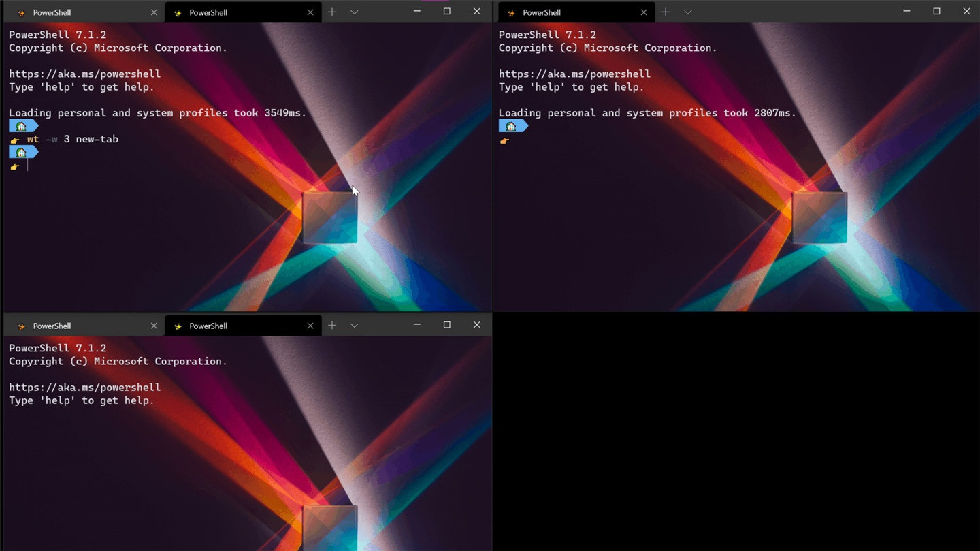The image size is (980, 551).
Task: Click the PowerShell icon on the bottom window's second tab
Action: tap(179, 325)
